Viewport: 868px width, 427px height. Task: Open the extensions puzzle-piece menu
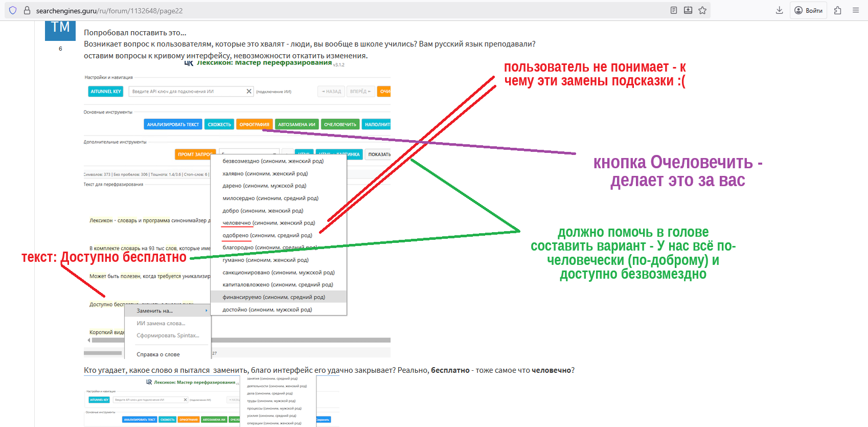(x=837, y=10)
